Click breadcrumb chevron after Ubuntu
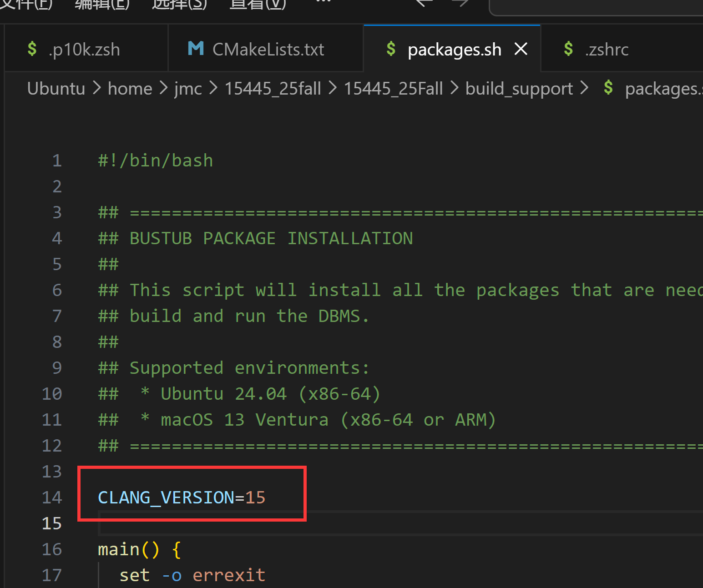The image size is (703, 588). coord(96,88)
